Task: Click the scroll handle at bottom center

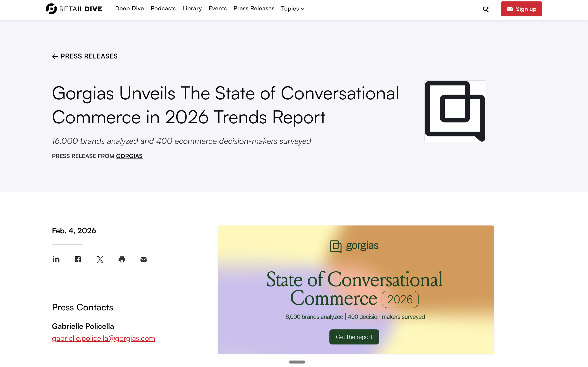Action: pyautogui.click(x=297, y=362)
